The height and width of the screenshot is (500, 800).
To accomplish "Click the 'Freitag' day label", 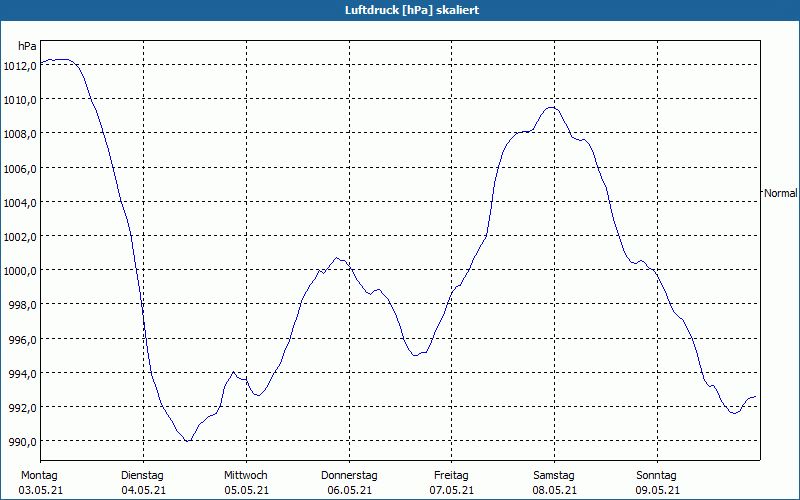I will point(451,475).
